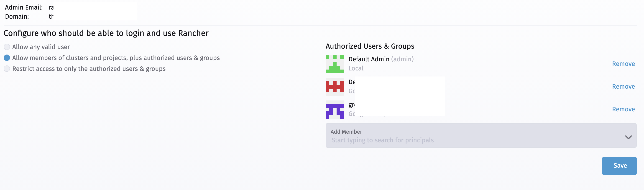Viewport: 644px width, 190px height.
Task: Expand the Add Member dropdown chevron
Action: click(x=628, y=137)
